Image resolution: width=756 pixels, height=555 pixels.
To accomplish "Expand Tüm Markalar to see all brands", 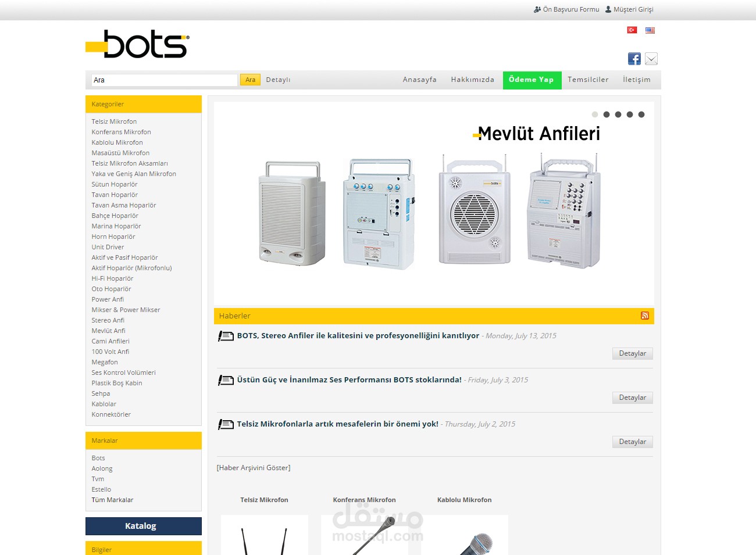I will (x=112, y=499).
